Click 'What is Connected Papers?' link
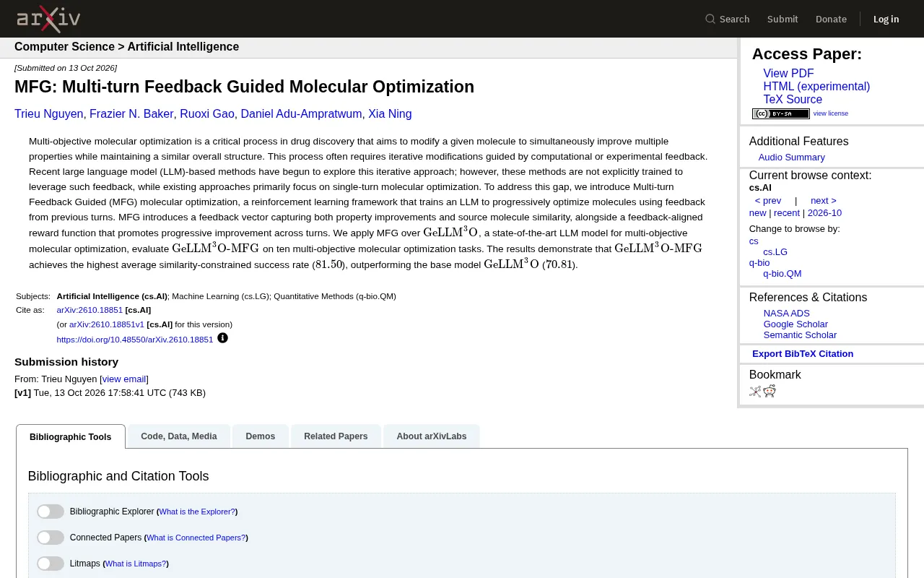This screenshot has width=924, height=578. coord(196,538)
